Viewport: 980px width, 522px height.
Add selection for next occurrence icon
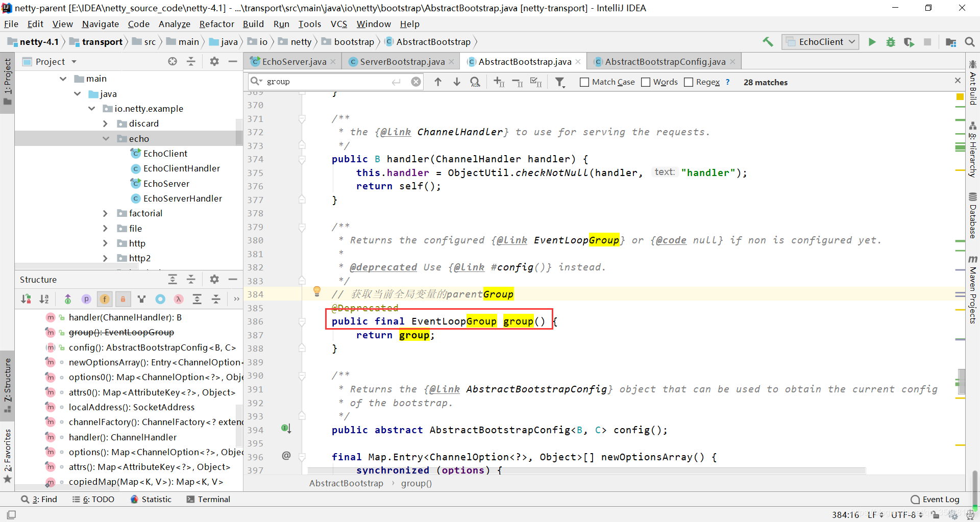[x=499, y=82]
